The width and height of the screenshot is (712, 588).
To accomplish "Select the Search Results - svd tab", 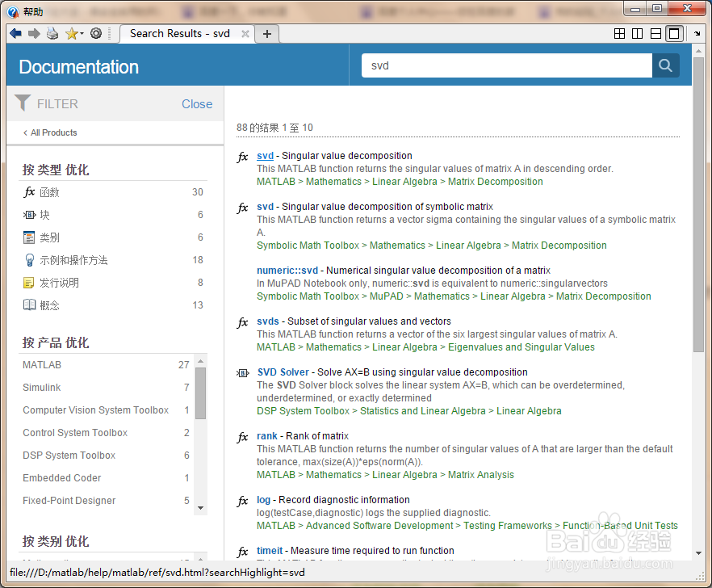I will coord(180,34).
